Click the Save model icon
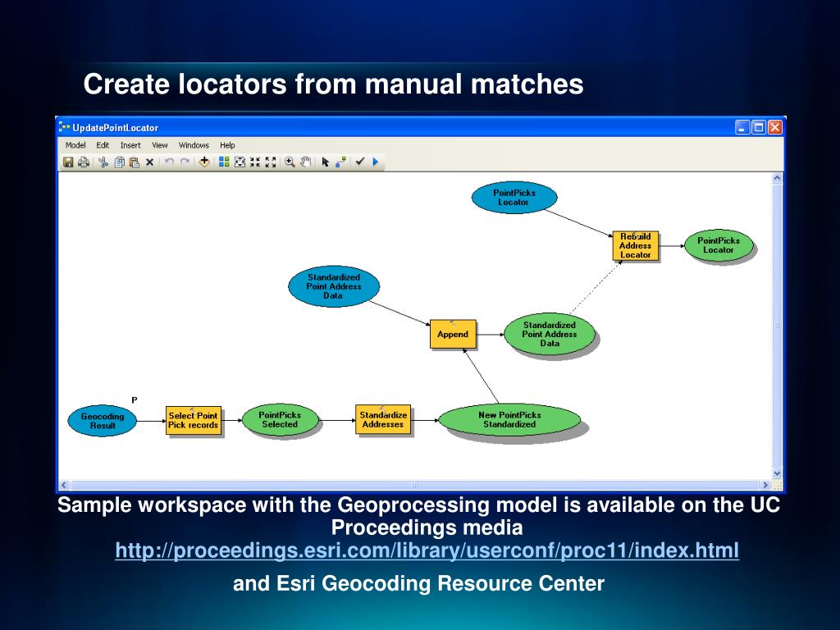The width and height of the screenshot is (840, 630). [x=68, y=162]
